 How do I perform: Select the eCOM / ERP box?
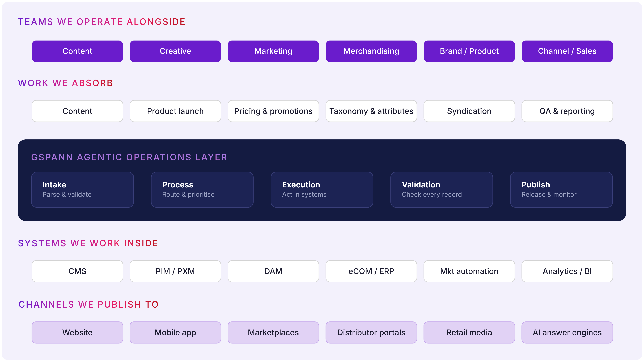point(371,271)
